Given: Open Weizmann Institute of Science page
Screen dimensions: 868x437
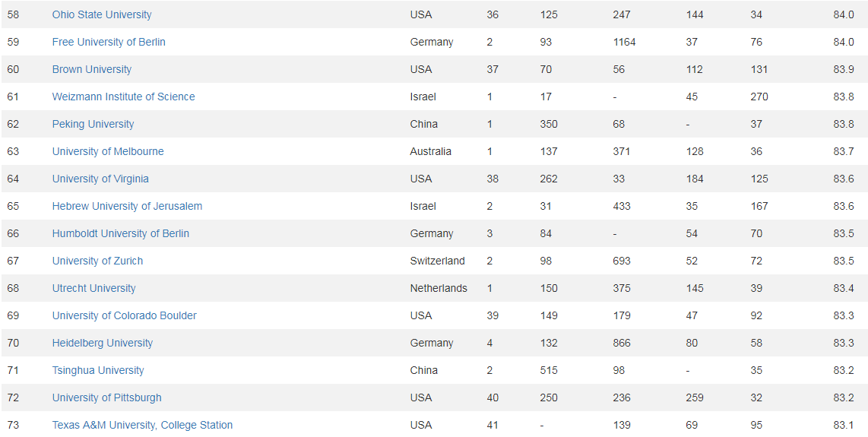Looking at the screenshot, I should point(123,97).
